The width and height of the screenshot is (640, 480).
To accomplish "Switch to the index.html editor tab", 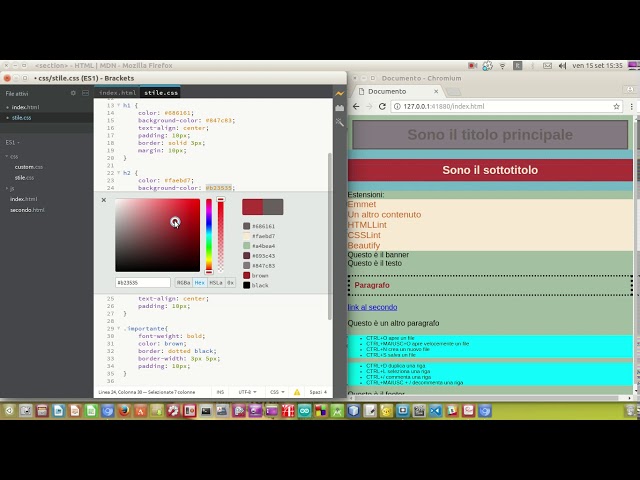I will click(x=118, y=93).
